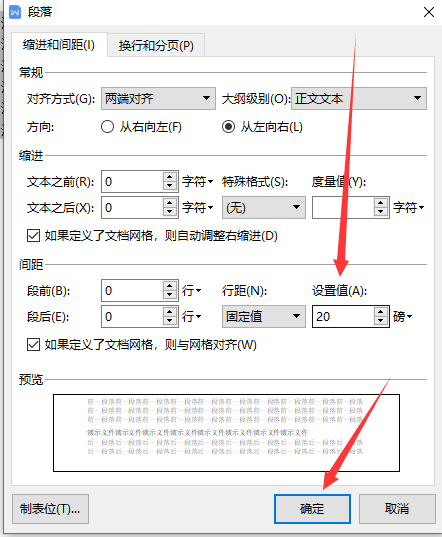Viewport: 442px width, 537px height.
Task: Increase 文本之后 value with up arrow
Action: 170,203
